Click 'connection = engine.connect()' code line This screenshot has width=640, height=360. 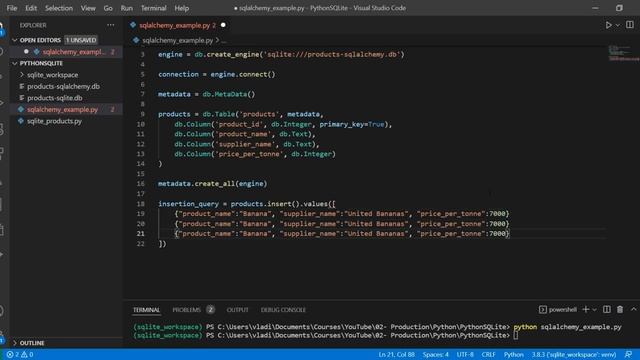(217, 74)
